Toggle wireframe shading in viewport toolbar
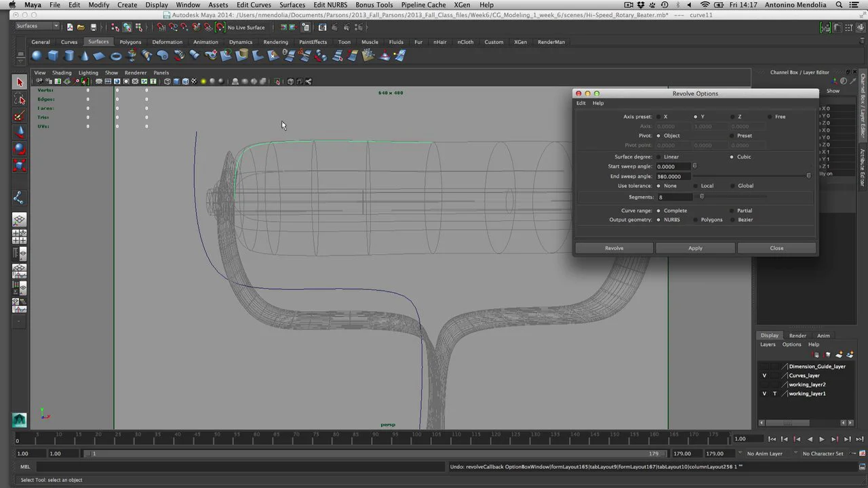 (167, 81)
